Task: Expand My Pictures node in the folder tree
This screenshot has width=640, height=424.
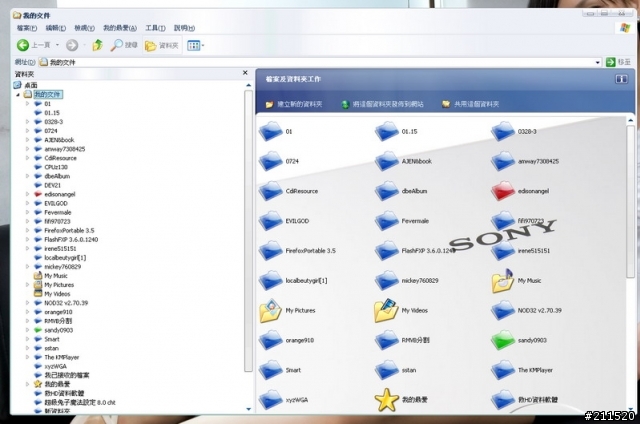Action: pos(27,285)
